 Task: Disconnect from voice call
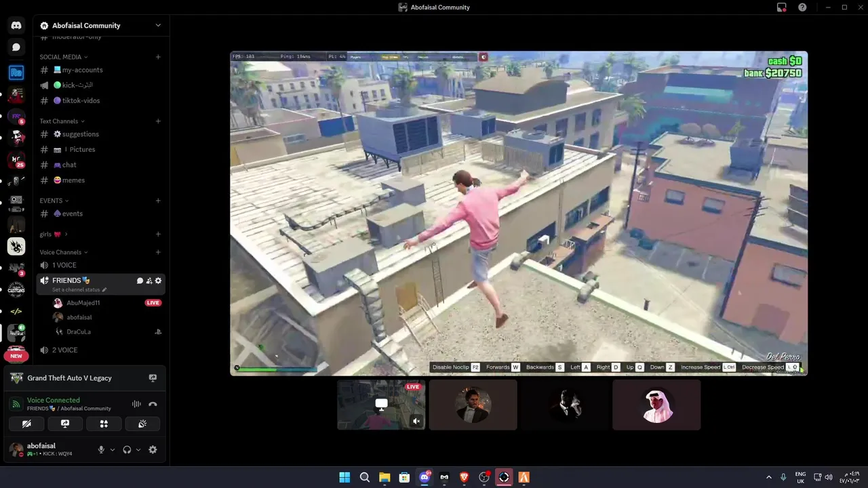pos(153,404)
